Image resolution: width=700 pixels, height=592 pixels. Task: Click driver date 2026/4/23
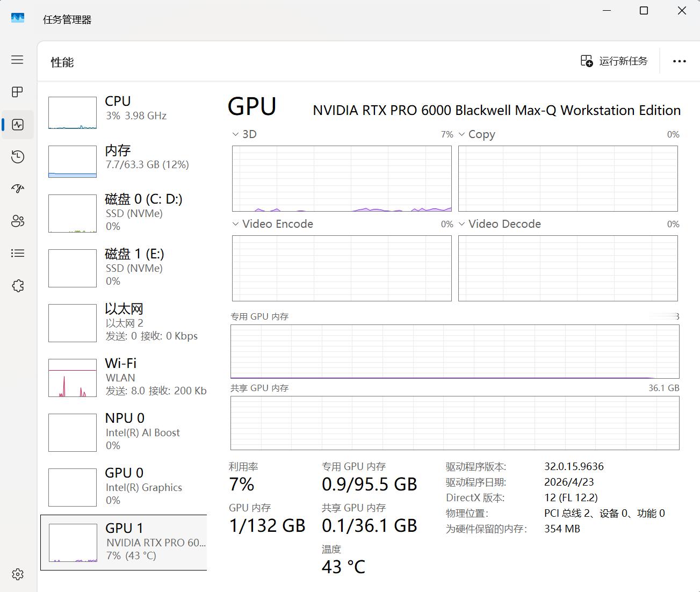[x=569, y=482]
